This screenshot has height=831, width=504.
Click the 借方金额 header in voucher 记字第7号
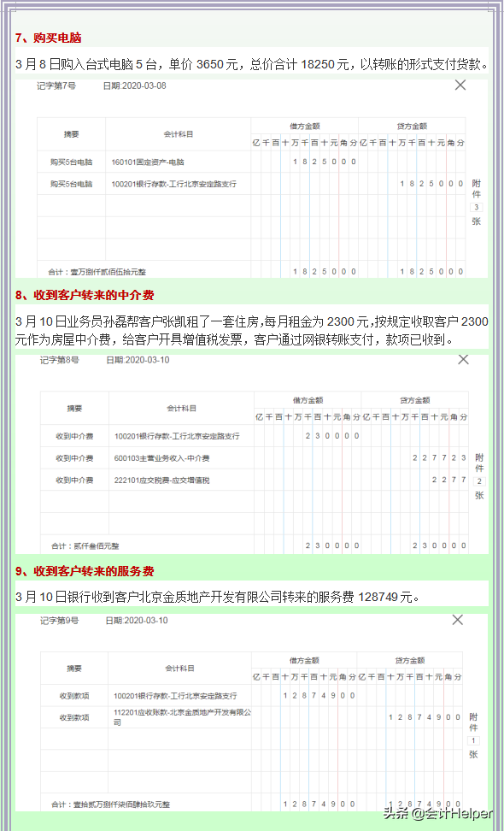305,127
